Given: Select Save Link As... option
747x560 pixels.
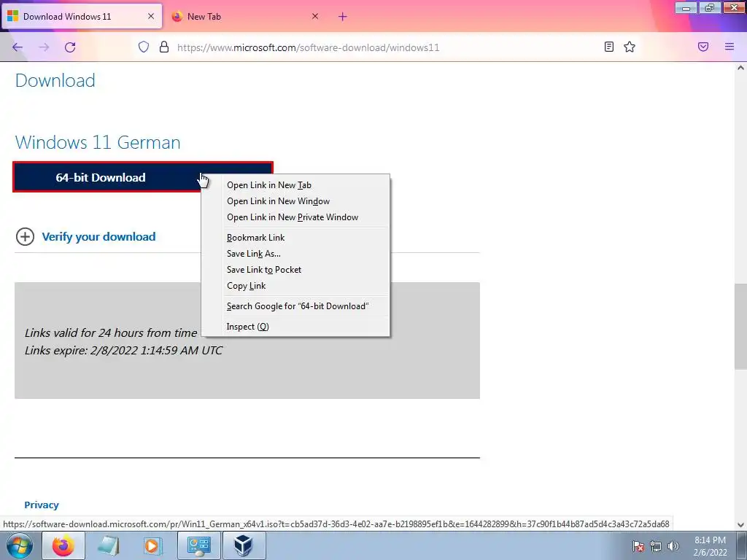Looking at the screenshot, I should (x=253, y=254).
